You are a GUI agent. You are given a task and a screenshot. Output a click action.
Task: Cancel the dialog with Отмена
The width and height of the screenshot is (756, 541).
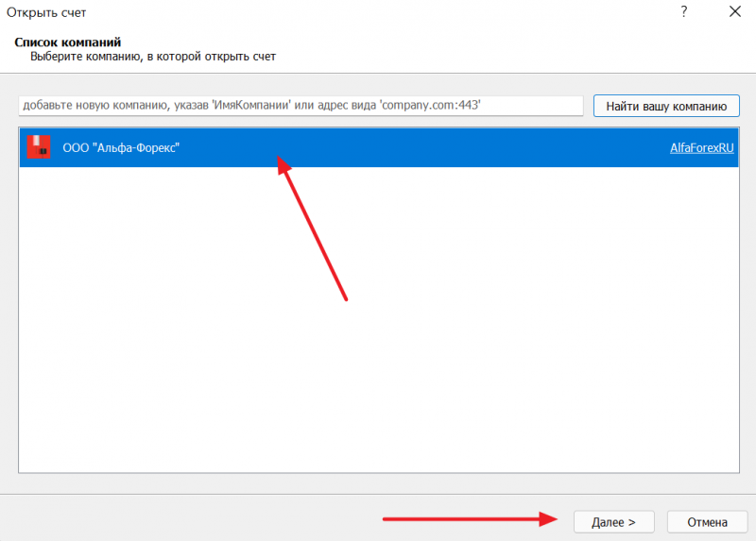click(707, 522)
